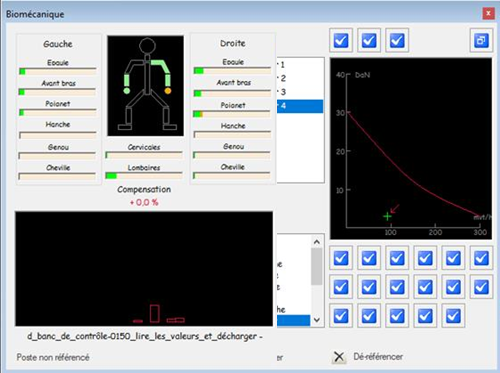Close the Biomécanique window

pyautogui.click(x=488, y=13)
